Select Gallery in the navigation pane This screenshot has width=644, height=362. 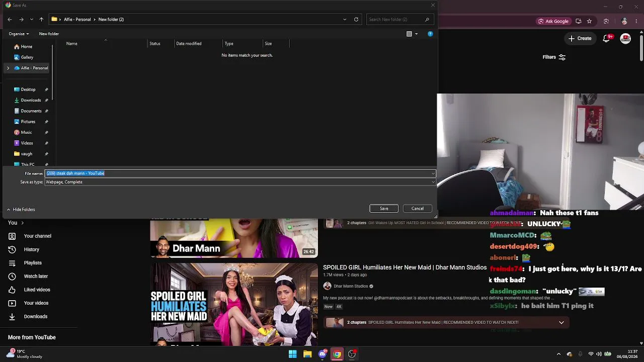click(x=27, y=57)
